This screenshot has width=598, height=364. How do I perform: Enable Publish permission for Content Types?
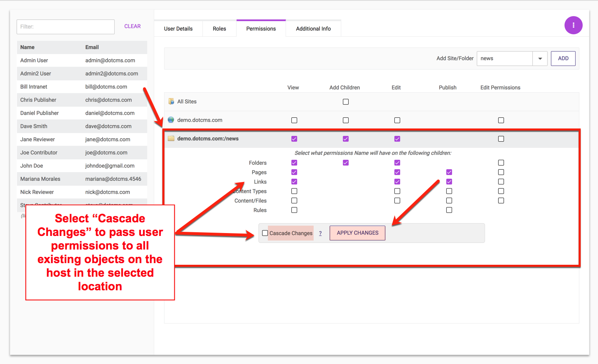click(449, 191)
